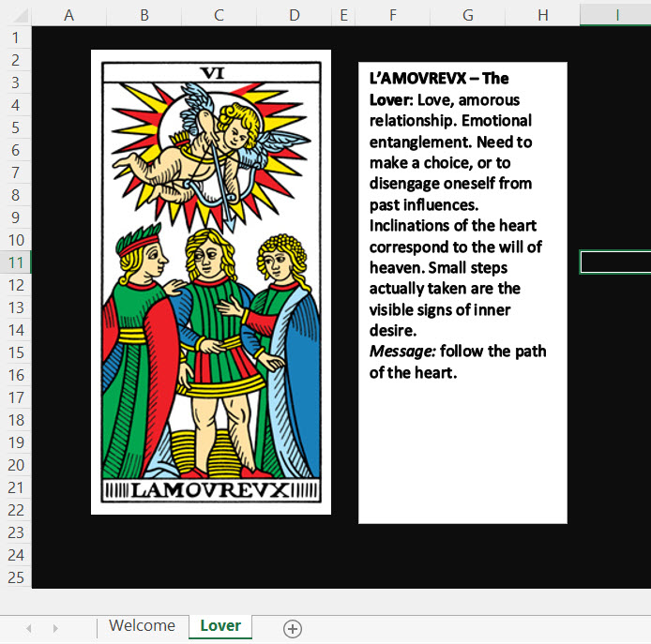
Task: Select row 14 header
Action: (x=16, y=330)
